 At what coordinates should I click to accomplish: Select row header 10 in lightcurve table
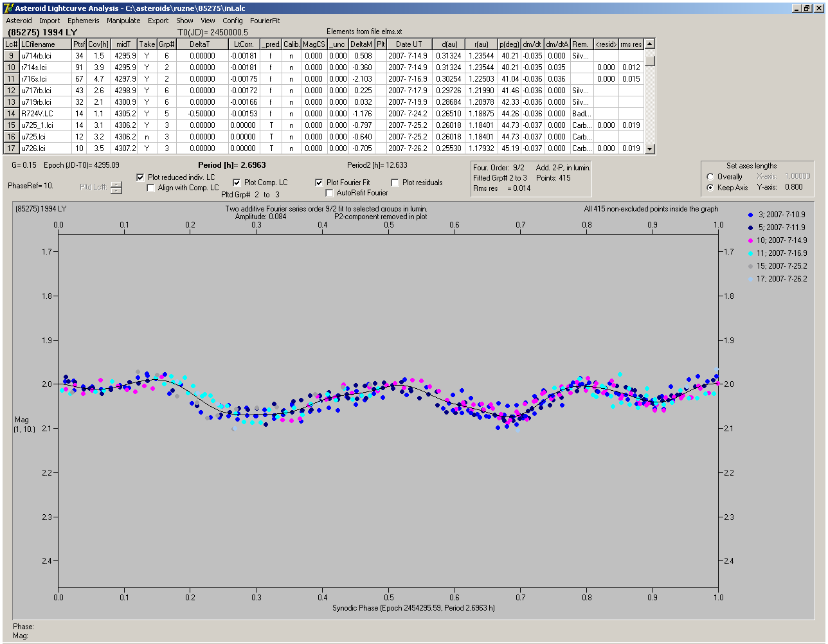[12, 67]
